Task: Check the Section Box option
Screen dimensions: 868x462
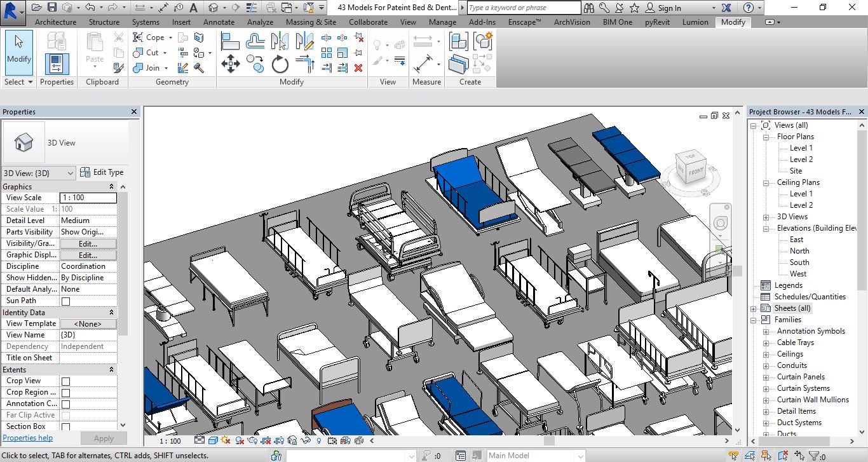Action: pyautogui.click(x=65, y=427)
